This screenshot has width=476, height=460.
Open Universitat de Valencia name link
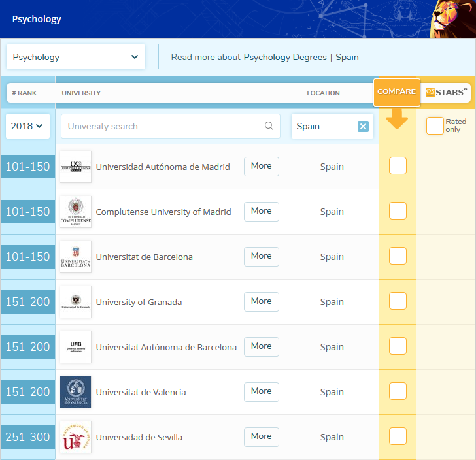tap(141, 392)
